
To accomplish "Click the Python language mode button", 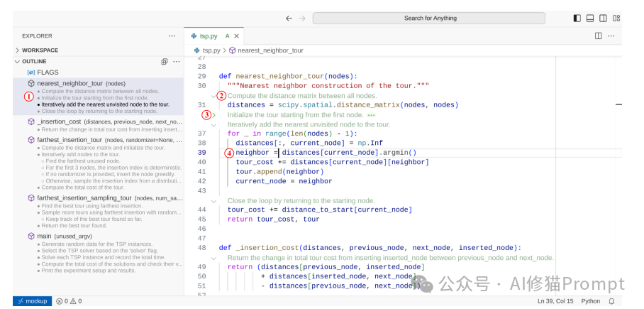I will point(590,301).
